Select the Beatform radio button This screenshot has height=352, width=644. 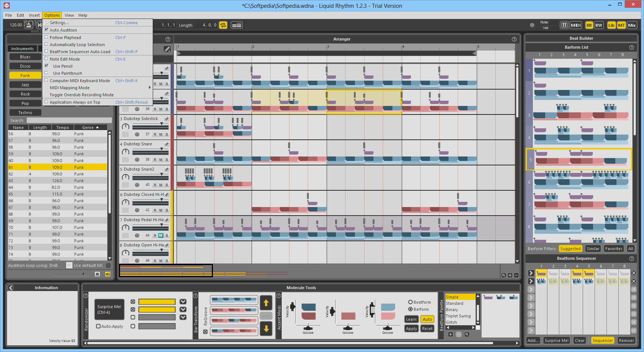pos(411,302)
